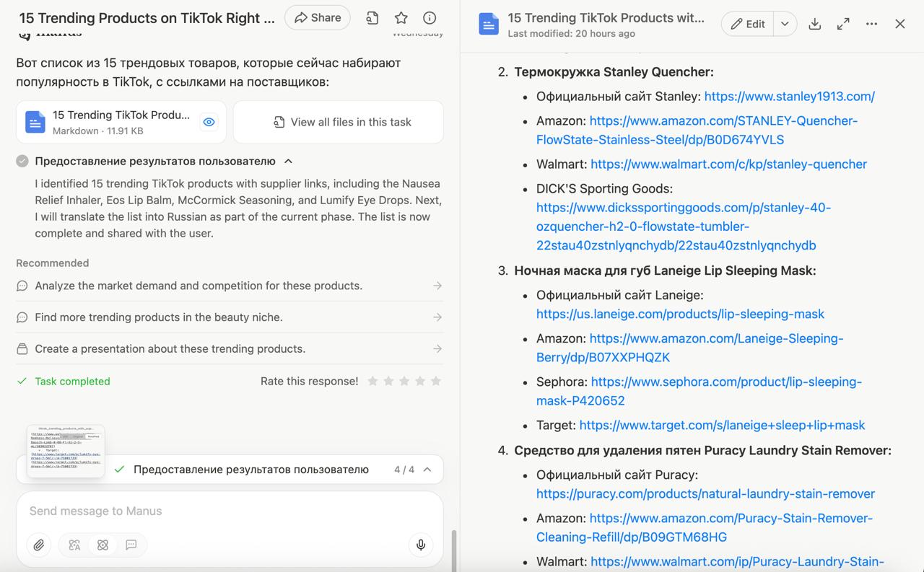Open the 15 Trending TikTok Produ... Markdown file card
924x572 pixels.
(x=121, y=122)
